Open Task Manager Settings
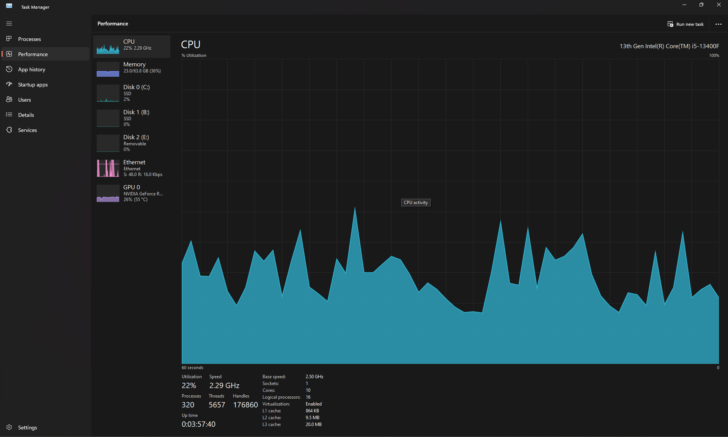728x437 pixels. click(x=27, y=427)
